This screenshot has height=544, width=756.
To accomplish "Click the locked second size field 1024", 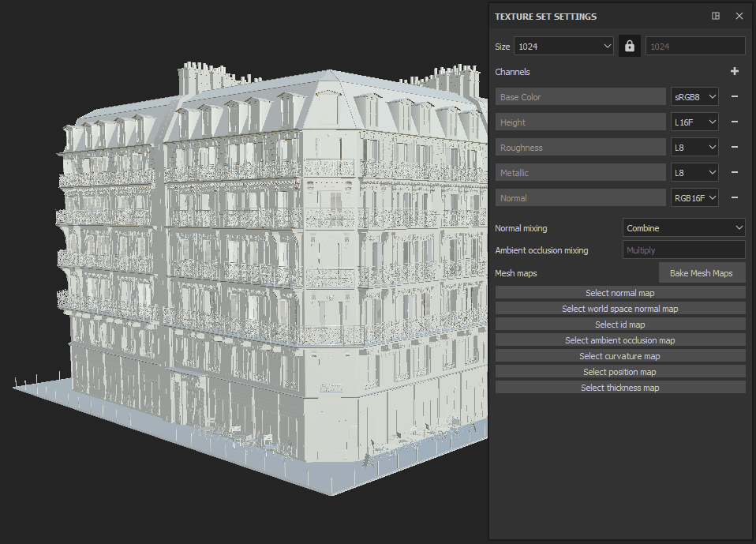I will pos(695,47).
